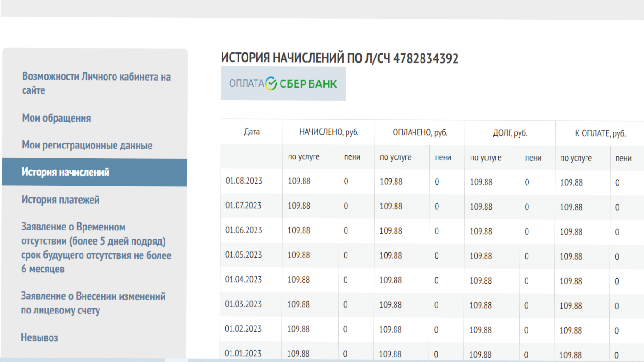Click the Sberbank payment button
Screen dimensions: 644x362
[283, 84]
